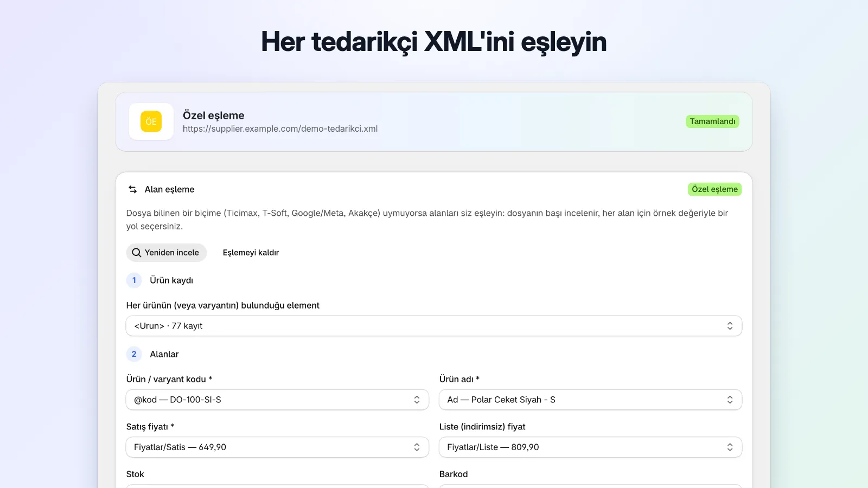Screen dimensions: 868x488
Task: Click the Ürün adı * field label
Action: (x=459, y=379)
